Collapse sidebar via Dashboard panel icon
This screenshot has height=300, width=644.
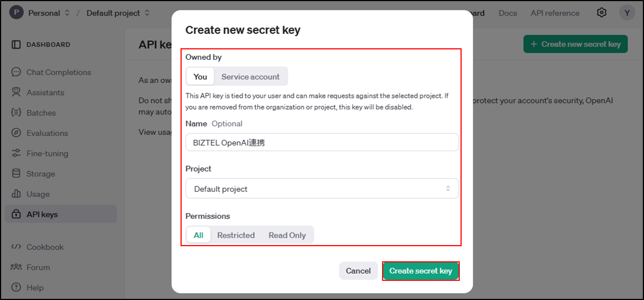(16, 45)
